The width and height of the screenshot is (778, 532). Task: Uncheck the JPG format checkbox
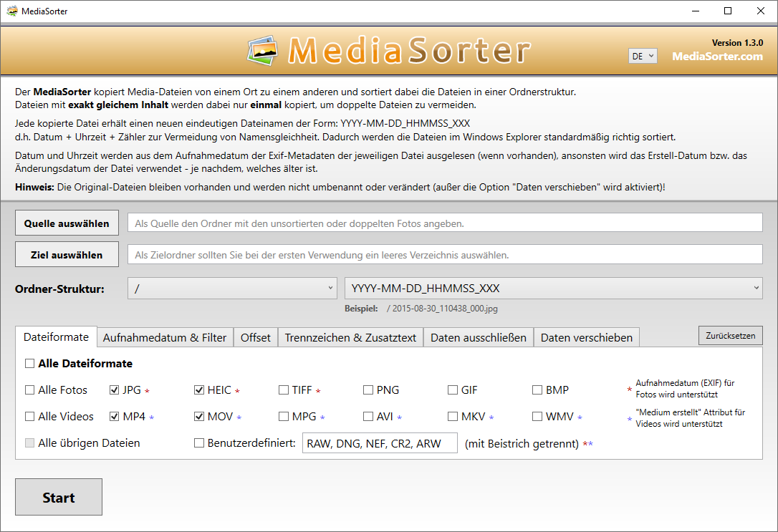114,390
